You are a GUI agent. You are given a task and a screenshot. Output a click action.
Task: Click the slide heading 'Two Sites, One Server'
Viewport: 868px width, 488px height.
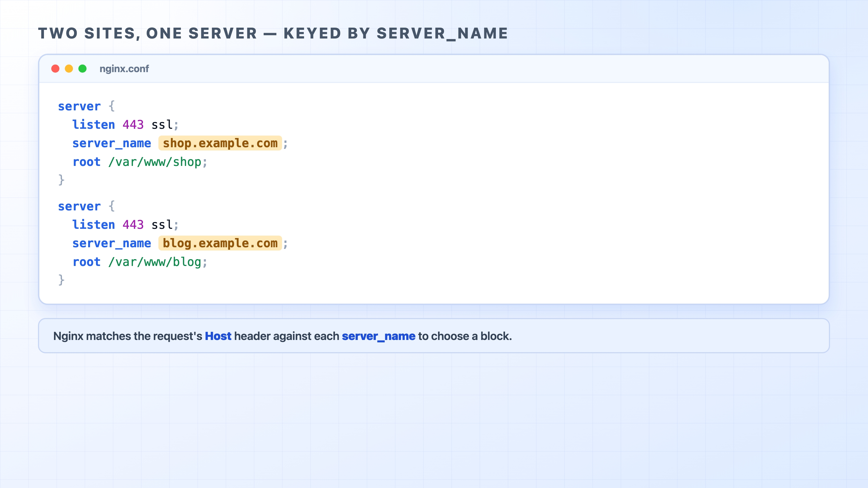[273, 33]
